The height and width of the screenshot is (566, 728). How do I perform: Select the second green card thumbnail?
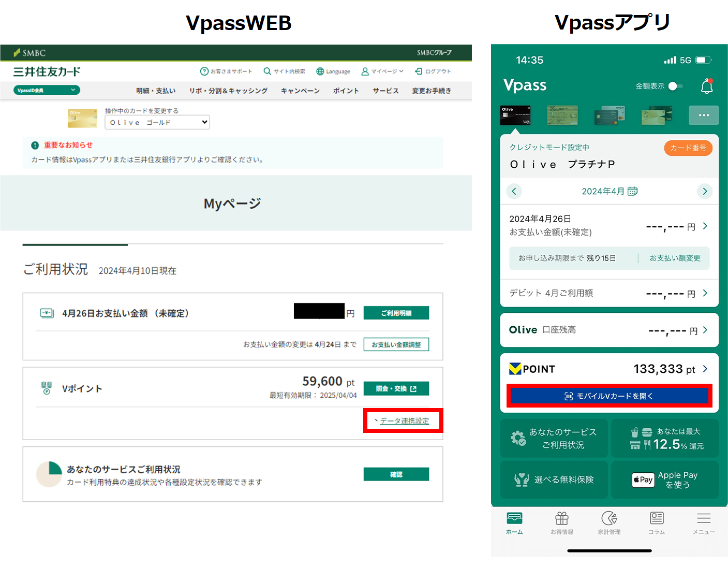(x=562, y=115)
